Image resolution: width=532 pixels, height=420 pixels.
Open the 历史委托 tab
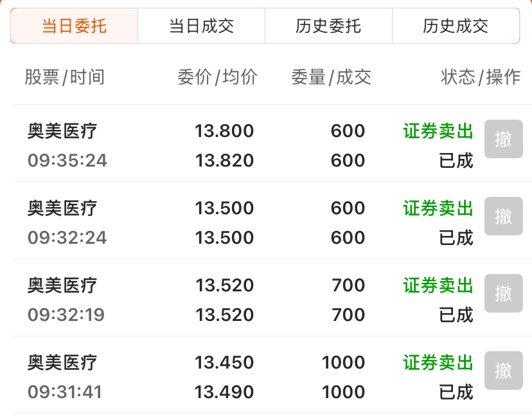tap(328, 26)
